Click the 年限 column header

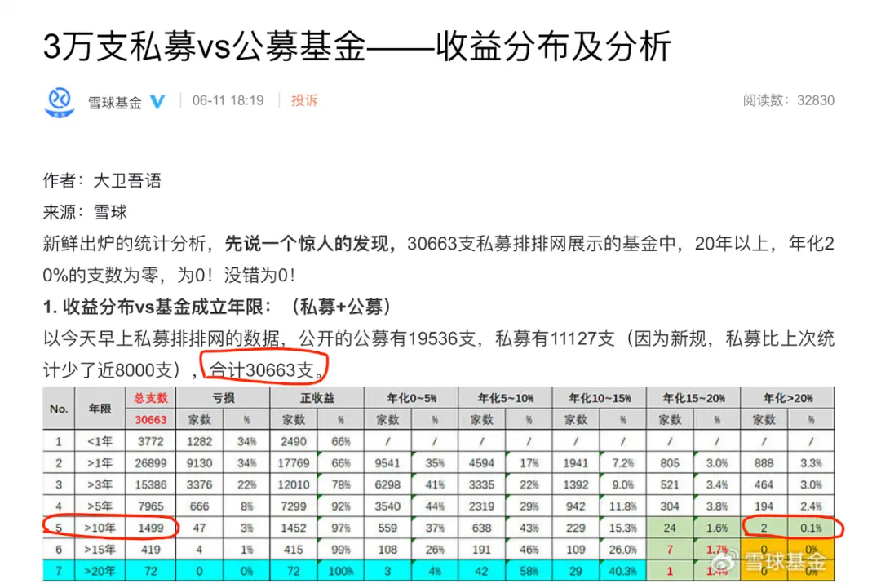99,409
